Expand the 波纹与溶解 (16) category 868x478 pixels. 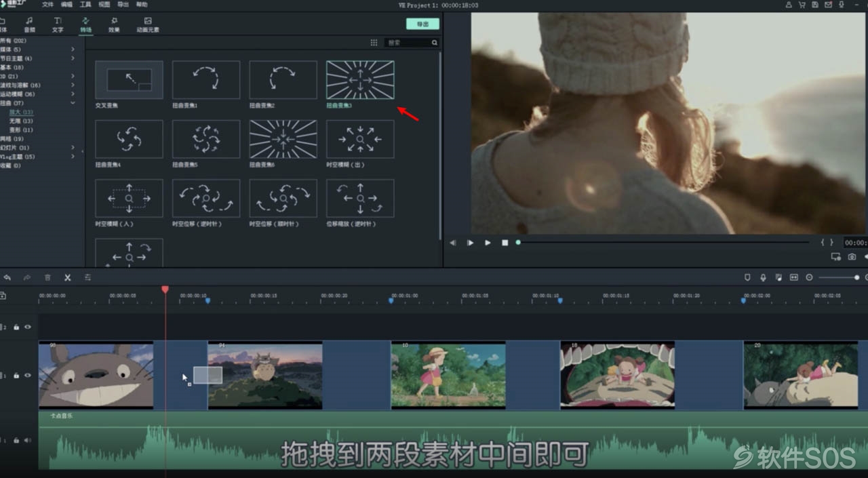pos(73,85)
